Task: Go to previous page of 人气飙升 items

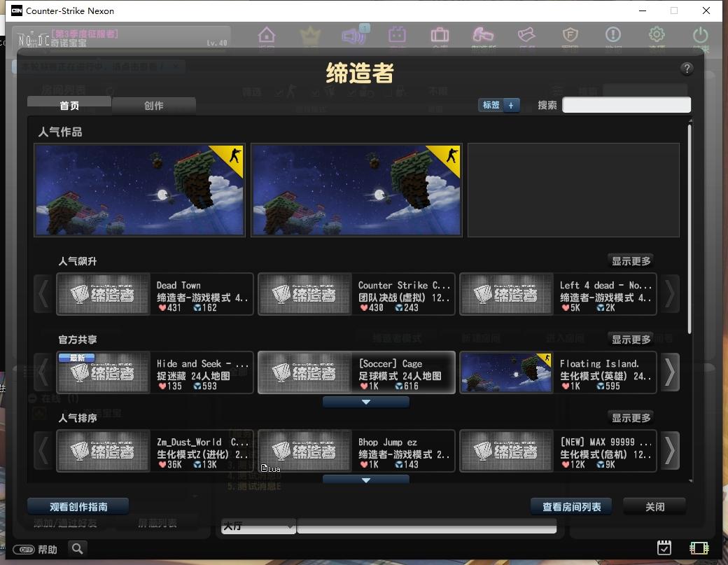Action: (x=43, y=294)
